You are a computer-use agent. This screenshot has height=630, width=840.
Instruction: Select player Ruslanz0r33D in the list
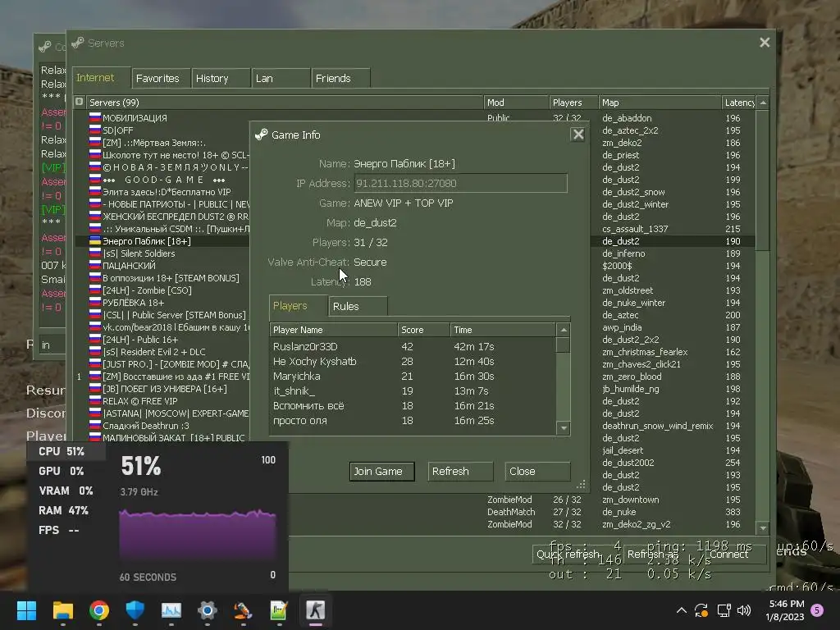coord(413,347)
